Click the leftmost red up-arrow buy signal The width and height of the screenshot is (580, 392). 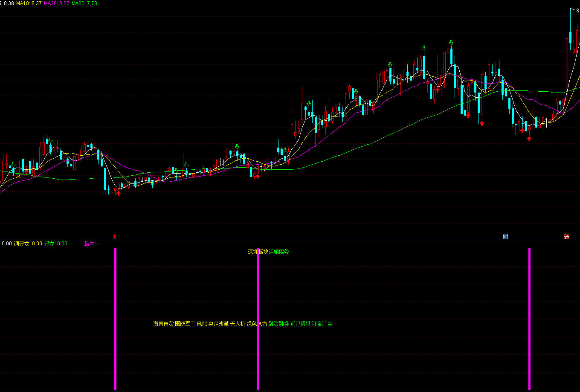coord(119,193)
